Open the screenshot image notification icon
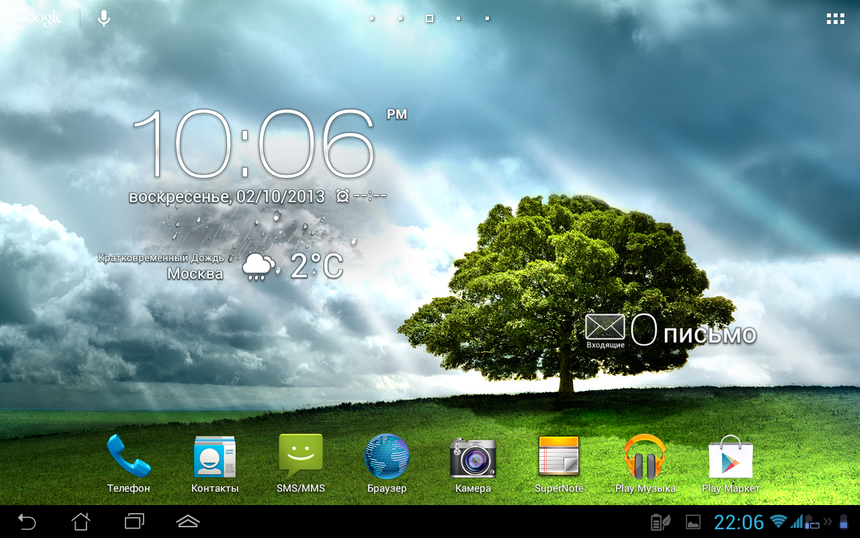This screenshot has height=538, width=860. click(x=693, y=522)
